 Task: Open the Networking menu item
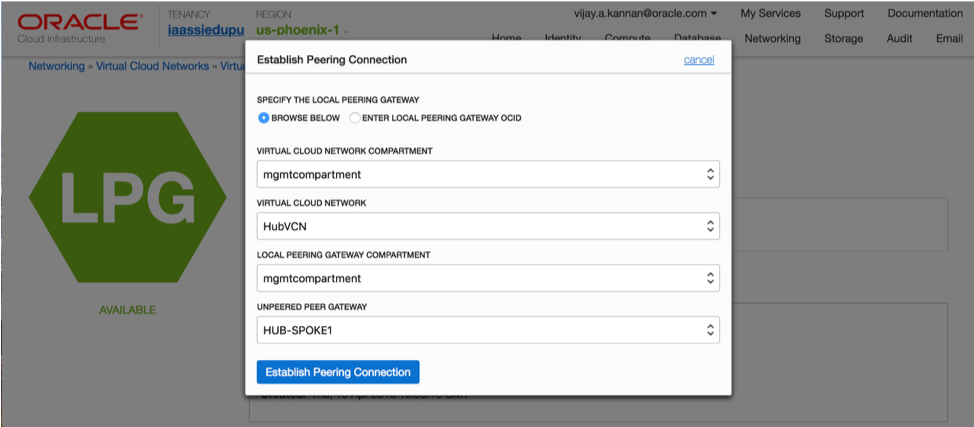click(773, 39)
